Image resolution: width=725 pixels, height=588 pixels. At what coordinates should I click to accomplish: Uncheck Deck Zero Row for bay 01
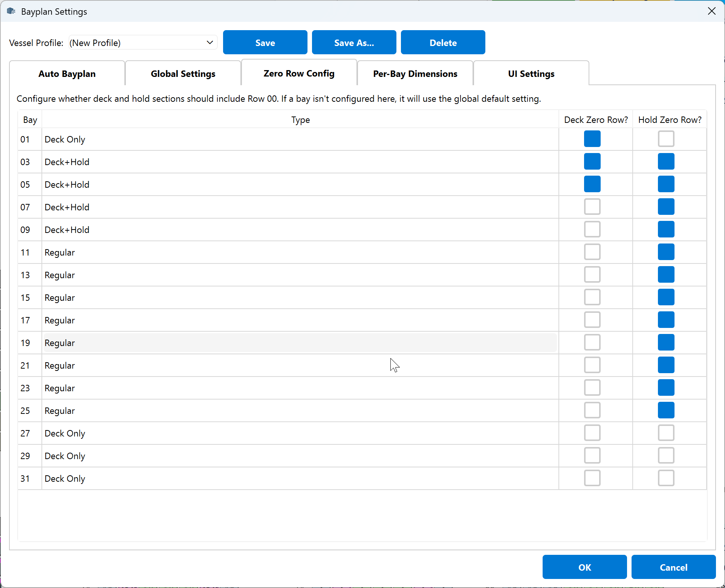click(x=592, y=139)
